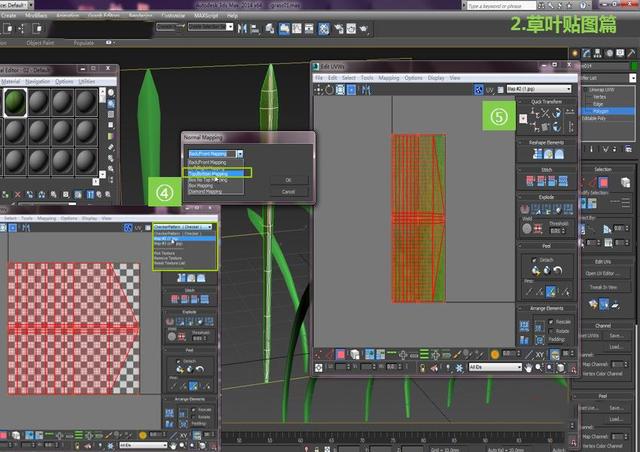The width and height of the screenshot is (640, 452).
Task: Select Freeform mode in the Map #2 Edit UVWs window
Action: coord(351,90)
